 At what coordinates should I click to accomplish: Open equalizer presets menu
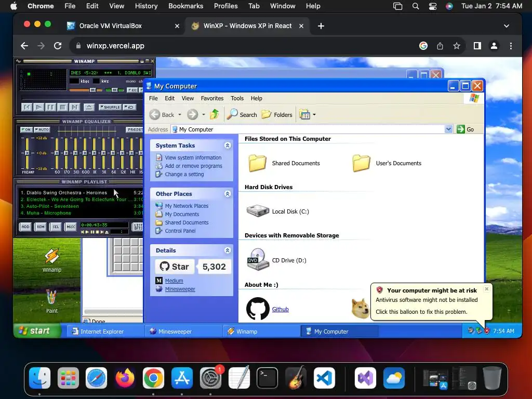pos(135,129)
